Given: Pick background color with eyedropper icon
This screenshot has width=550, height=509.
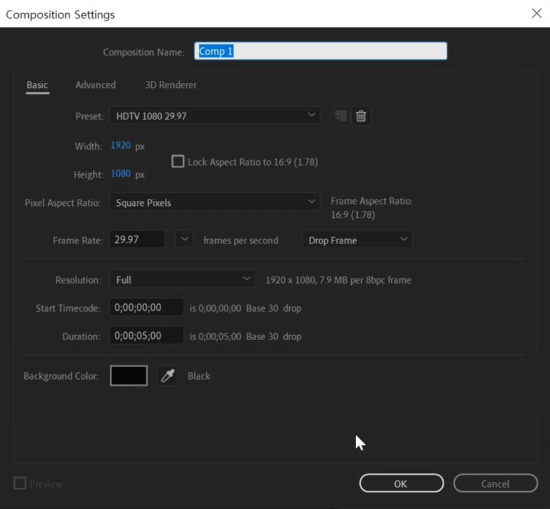Looking at the screenshot, I should pos(168,376).
